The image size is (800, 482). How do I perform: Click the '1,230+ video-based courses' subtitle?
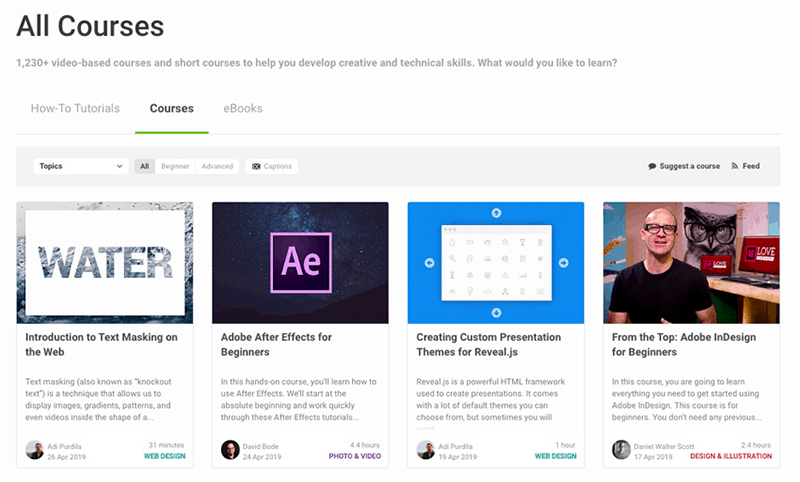coord(316,63)
